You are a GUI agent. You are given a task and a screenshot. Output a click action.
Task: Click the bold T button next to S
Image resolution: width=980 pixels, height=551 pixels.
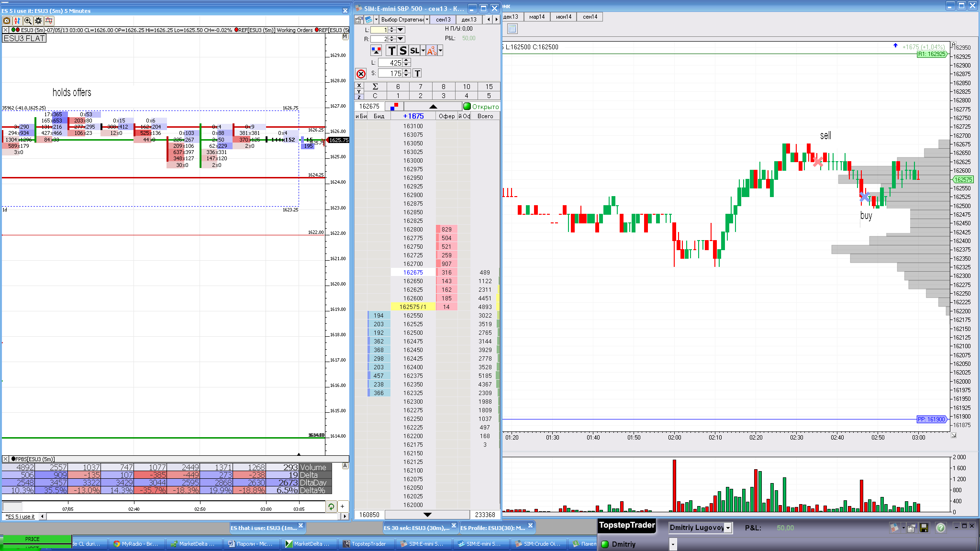392,51
